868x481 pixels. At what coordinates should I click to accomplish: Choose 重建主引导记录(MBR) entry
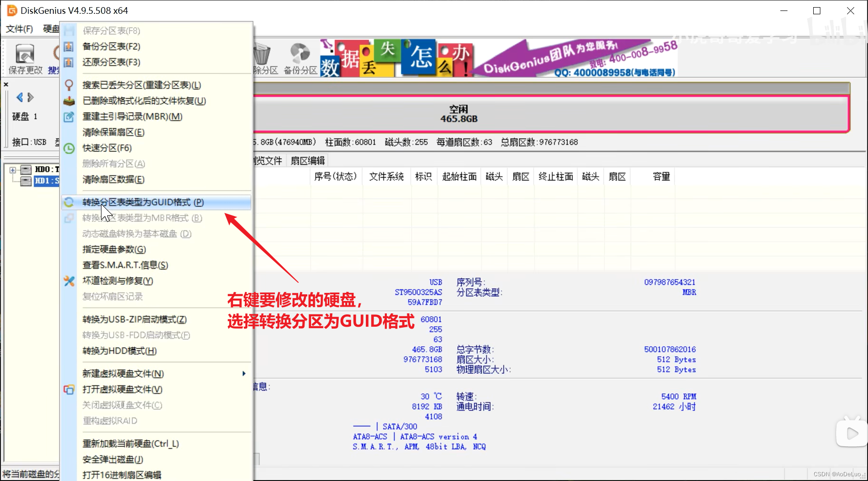coord(157,116)
